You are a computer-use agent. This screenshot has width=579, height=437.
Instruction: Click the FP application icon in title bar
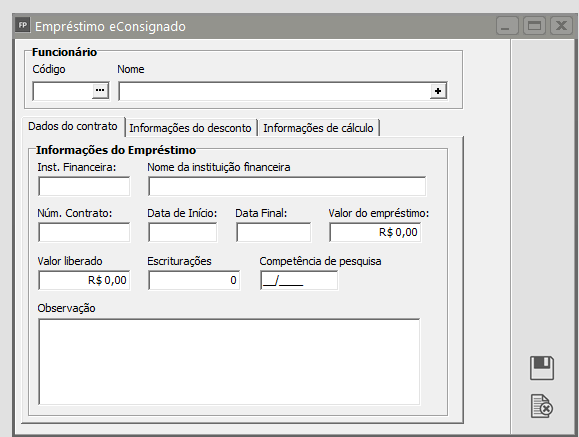point(23,25)
